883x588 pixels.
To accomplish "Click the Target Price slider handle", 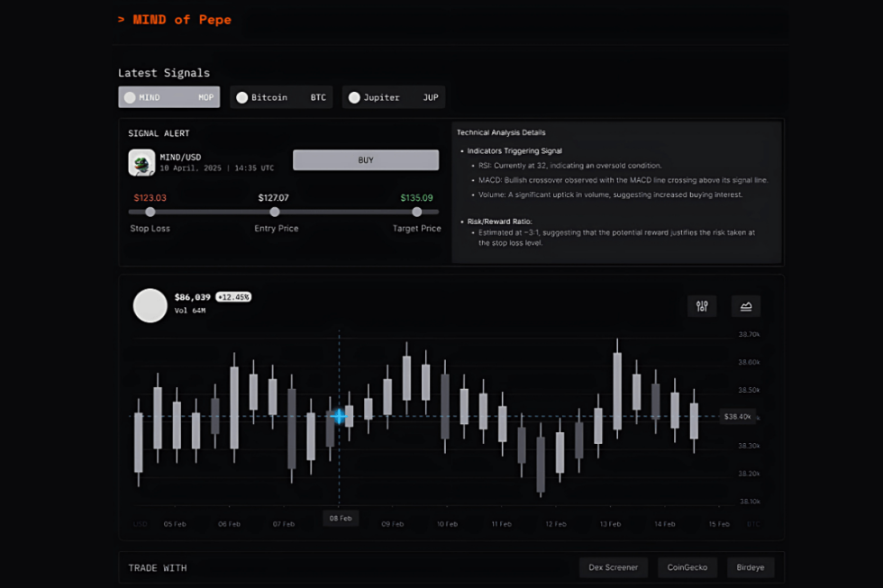I will pyautogui.click(x=417, y=212).
